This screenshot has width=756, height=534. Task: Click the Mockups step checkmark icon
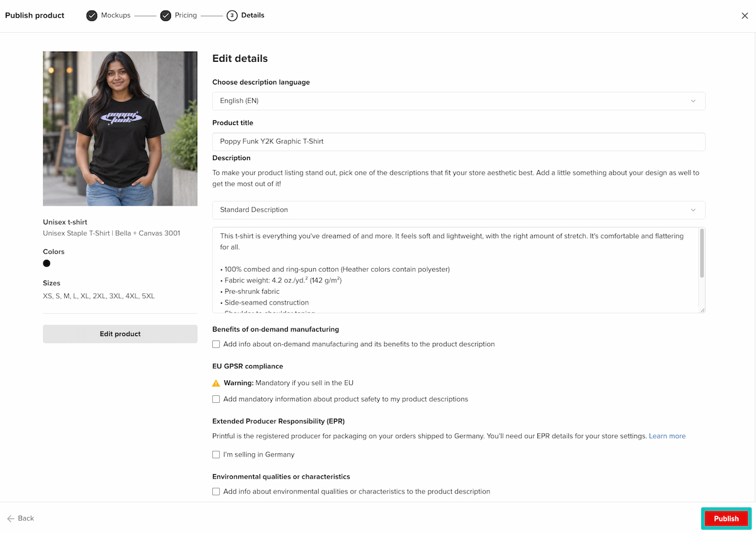click(92, 16)
